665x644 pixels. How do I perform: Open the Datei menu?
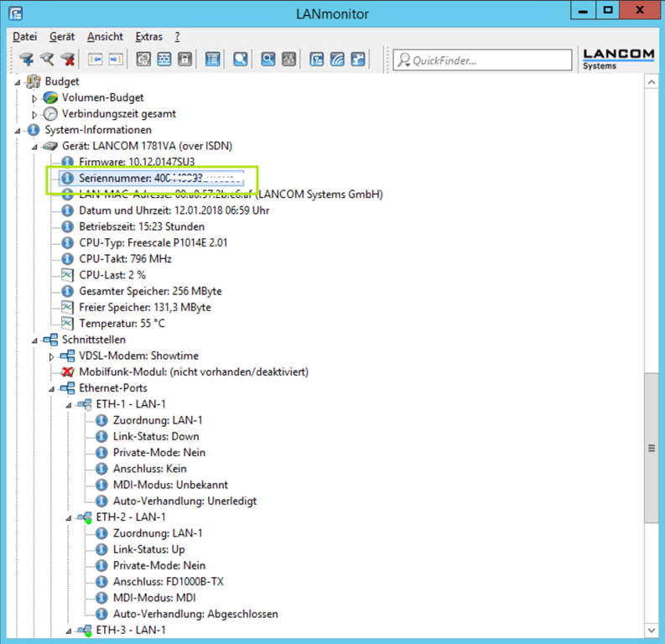[x=24, y=37]
